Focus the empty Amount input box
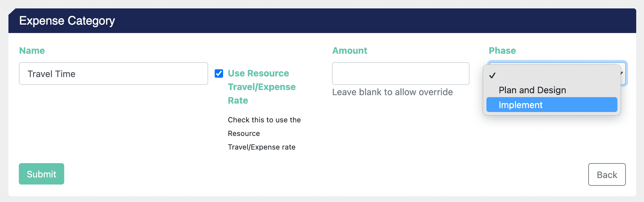 click(x=401, y=73)
